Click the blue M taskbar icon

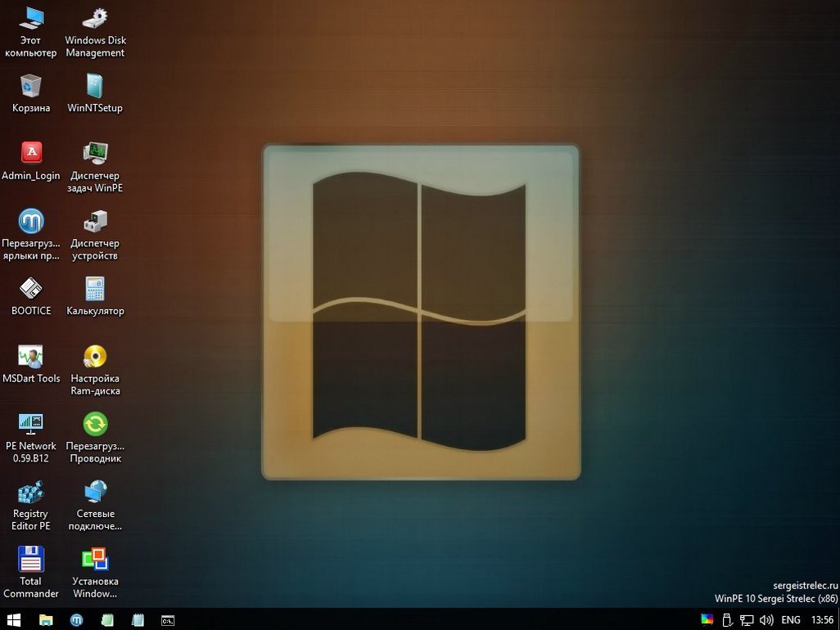point(77,620)
